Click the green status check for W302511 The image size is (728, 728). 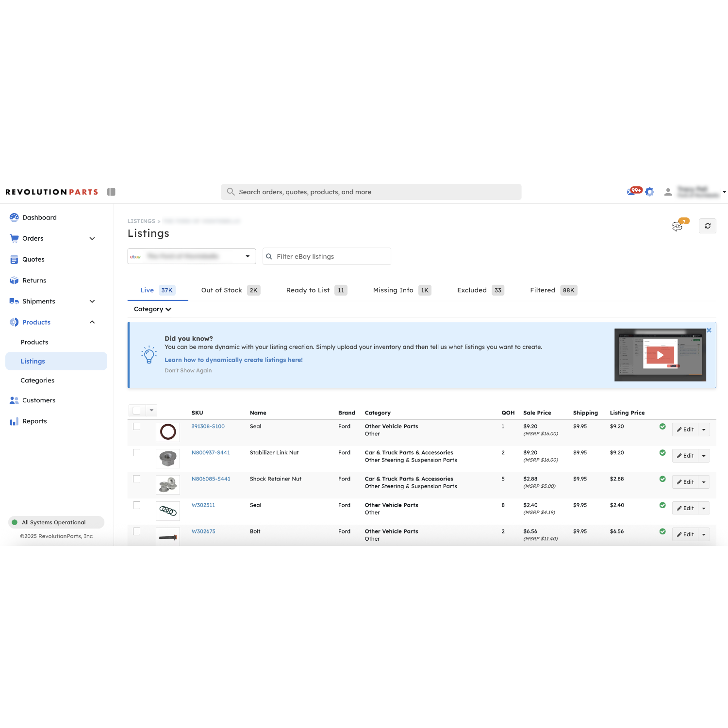662,505
